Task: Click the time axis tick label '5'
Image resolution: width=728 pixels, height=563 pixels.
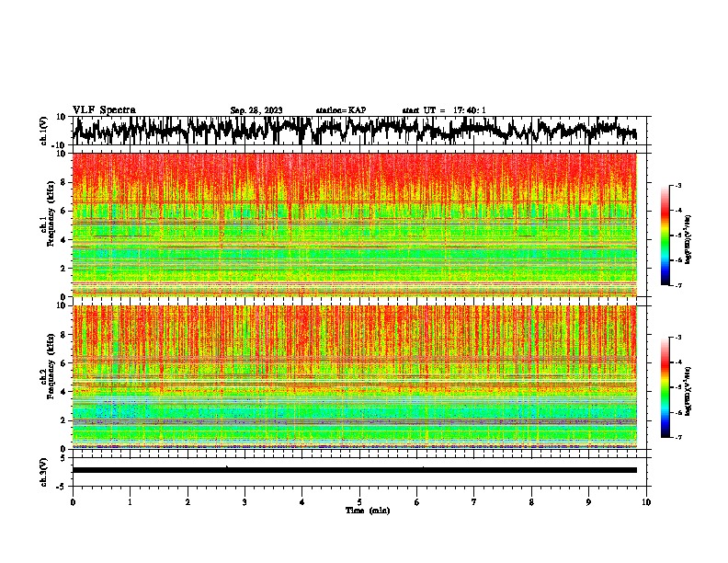Action: tap(359, 502)
